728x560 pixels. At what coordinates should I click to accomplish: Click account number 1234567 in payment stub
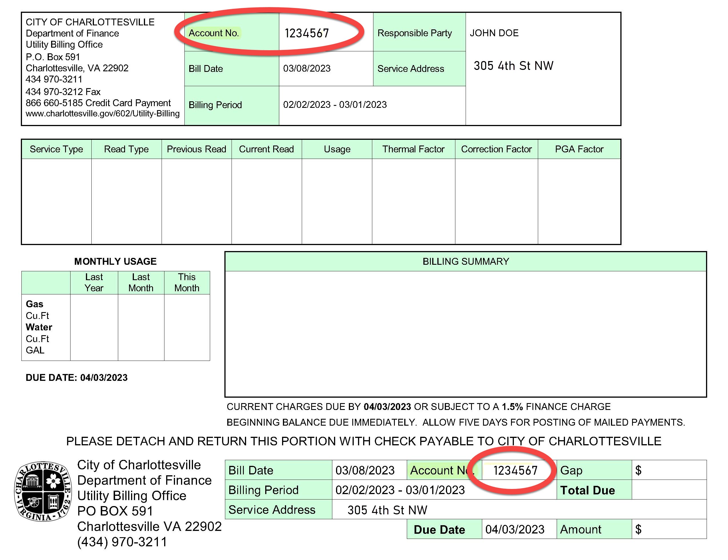515,470
